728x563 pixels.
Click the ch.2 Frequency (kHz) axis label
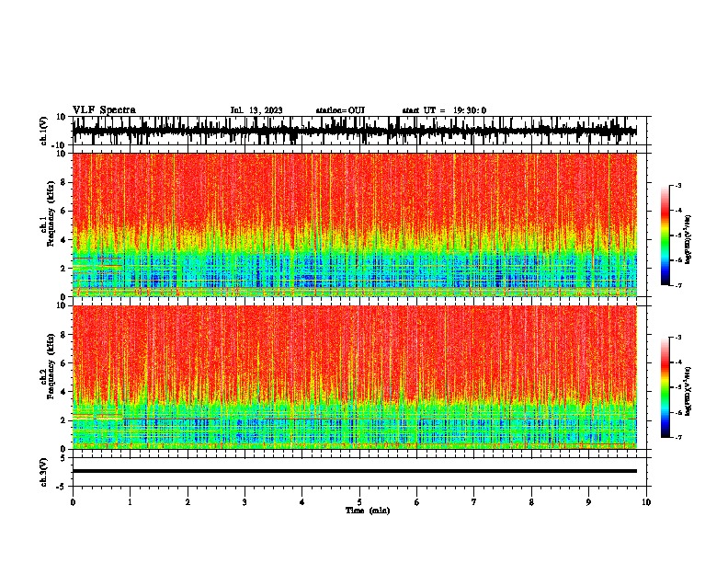click(x=47, y=366)
